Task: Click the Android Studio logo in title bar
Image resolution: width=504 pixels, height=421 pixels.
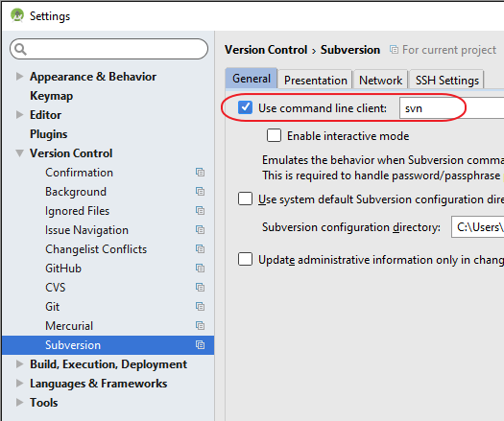Action: pos(17,15)
